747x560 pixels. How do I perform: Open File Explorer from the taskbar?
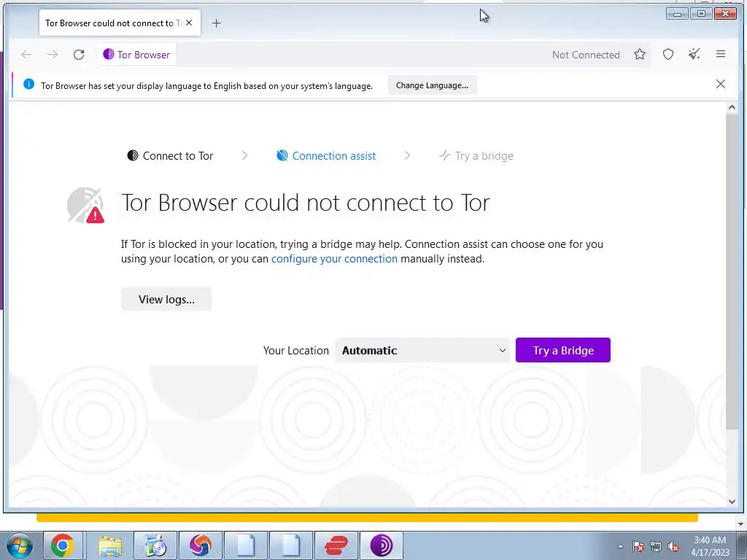pyautogui.click(x=111, y=545)
